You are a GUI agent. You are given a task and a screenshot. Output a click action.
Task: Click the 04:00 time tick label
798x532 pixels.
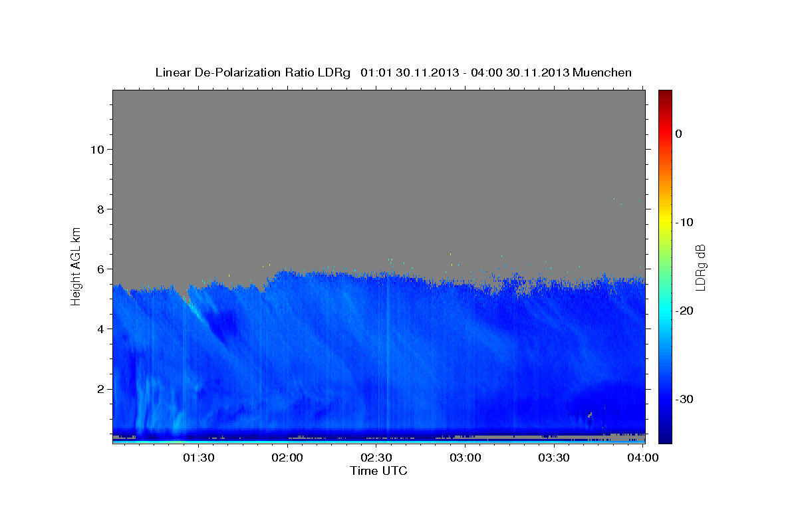pos(642,458)
